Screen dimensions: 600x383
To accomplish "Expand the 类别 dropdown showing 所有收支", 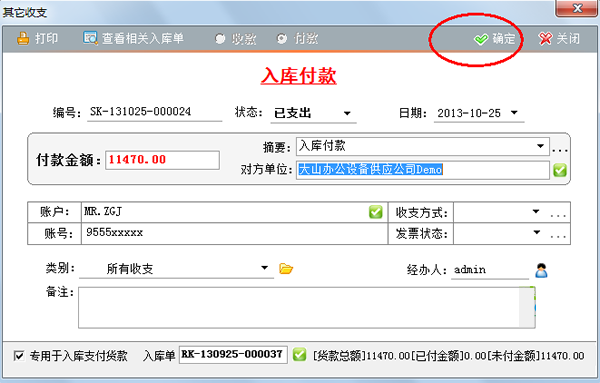I will [x=264, y=268].
